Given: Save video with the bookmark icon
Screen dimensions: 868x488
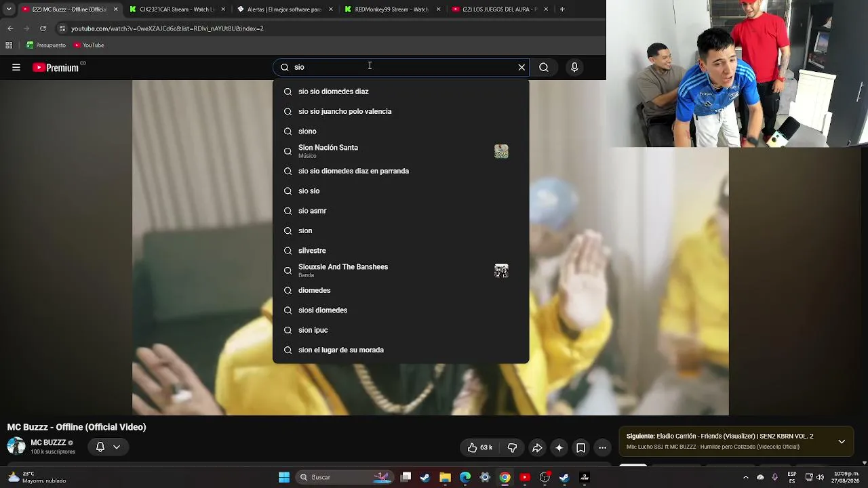Looking at the screenshot, I should click(x=580, y=447).
